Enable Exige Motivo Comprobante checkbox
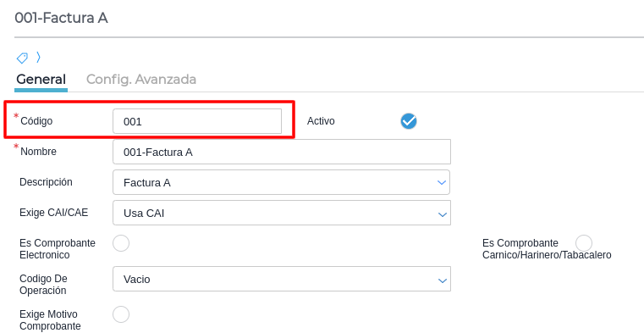The width and height of the screenshot is (644, 333). [x=121, y=314]
